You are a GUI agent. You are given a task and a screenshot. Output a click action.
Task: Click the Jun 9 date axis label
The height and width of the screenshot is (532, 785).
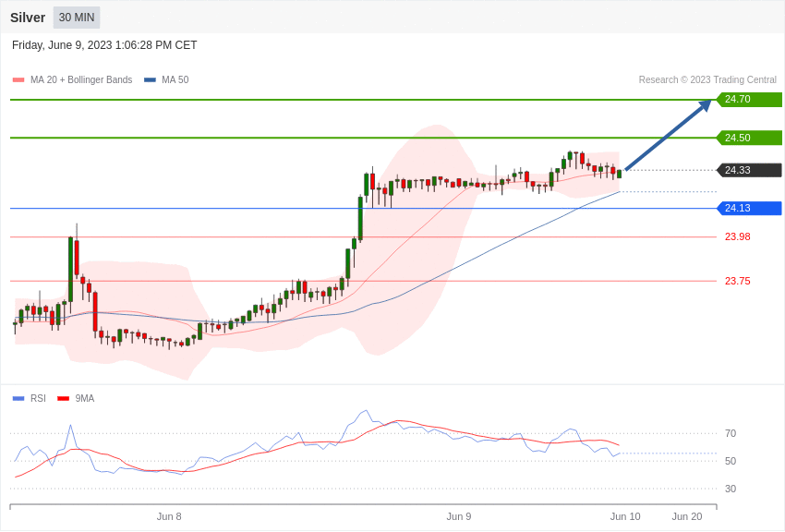tap(459, 516)
